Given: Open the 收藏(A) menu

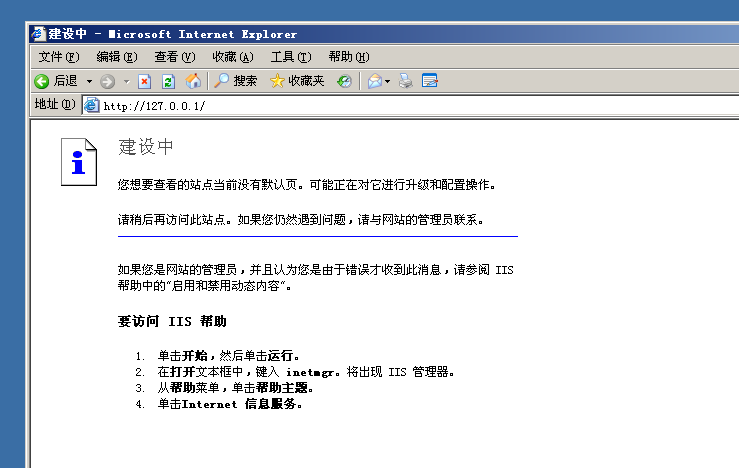Looking at the screenshot, I should 233,57.
